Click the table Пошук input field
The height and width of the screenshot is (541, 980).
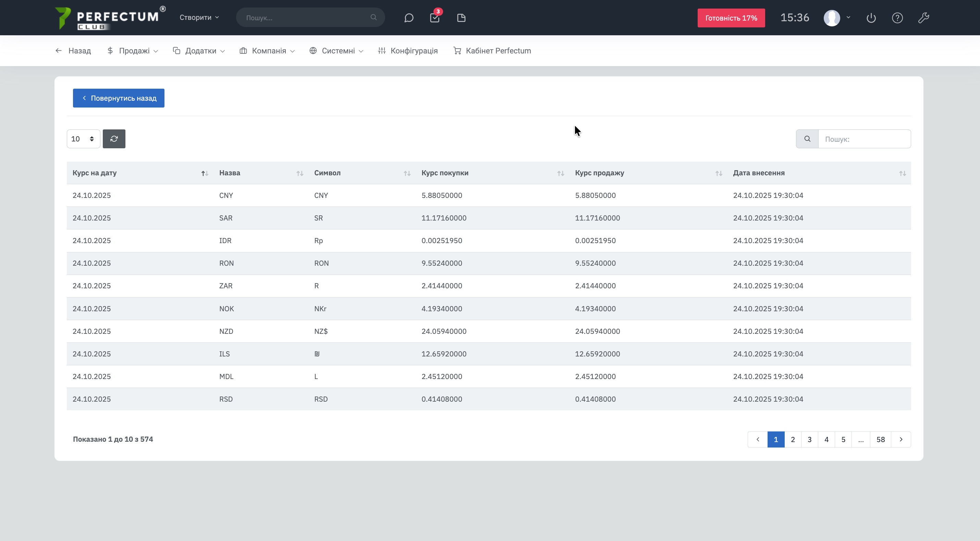click(x=864, y=139)
